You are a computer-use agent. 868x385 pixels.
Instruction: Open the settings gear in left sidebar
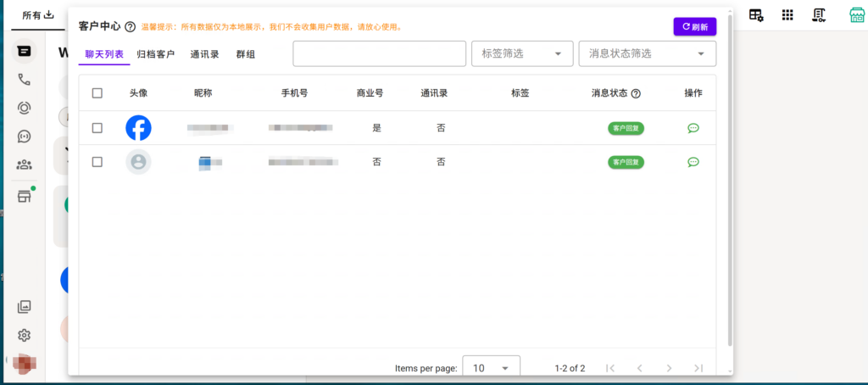(x=24, y=335)
